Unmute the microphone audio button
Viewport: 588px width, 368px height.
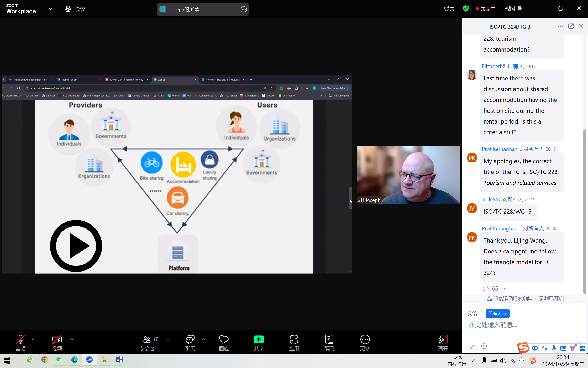[20, 340]
